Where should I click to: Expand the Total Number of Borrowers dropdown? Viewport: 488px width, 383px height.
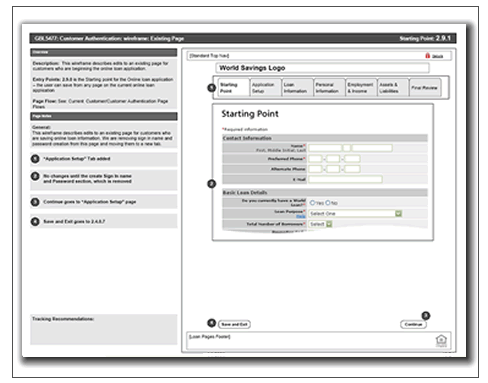320,224
